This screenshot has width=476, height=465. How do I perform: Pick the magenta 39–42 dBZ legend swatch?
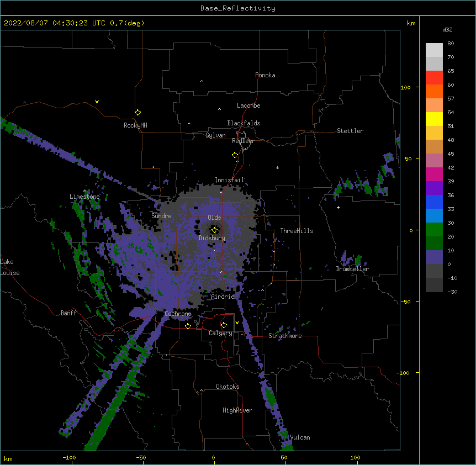pyautogui.click(x=434, y=174)
